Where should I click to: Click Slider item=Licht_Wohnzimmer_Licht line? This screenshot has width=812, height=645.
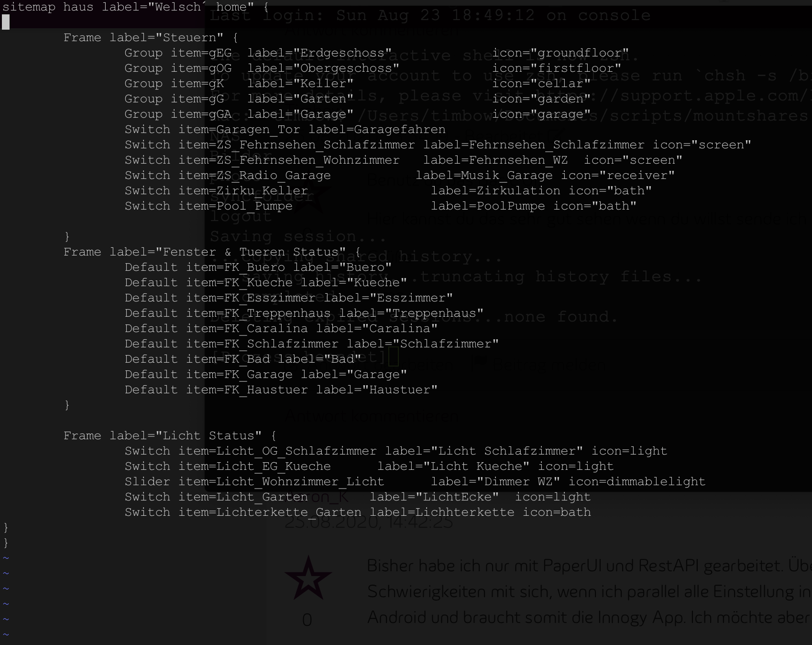[x=254, y=482]
